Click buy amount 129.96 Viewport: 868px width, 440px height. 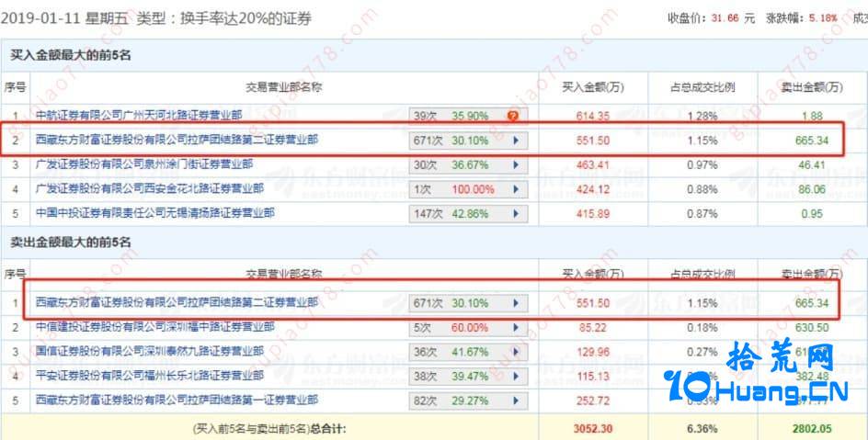point(593,352)
